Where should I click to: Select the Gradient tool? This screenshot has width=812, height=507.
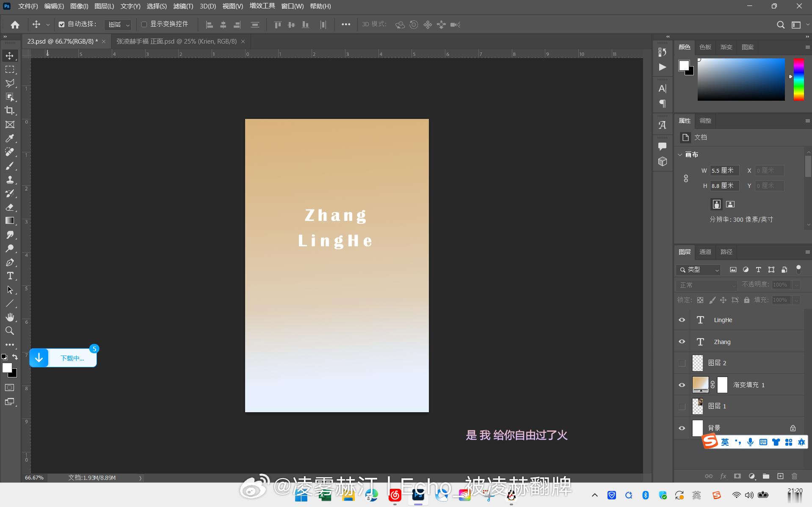pos(10,220)
